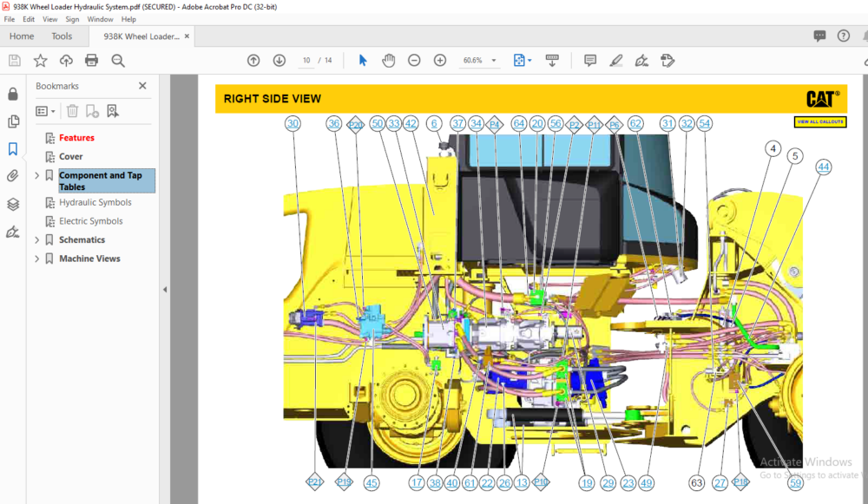Click the Layers panel icon
This screenshot has width=868, height=504.
(x=13, y=204)
